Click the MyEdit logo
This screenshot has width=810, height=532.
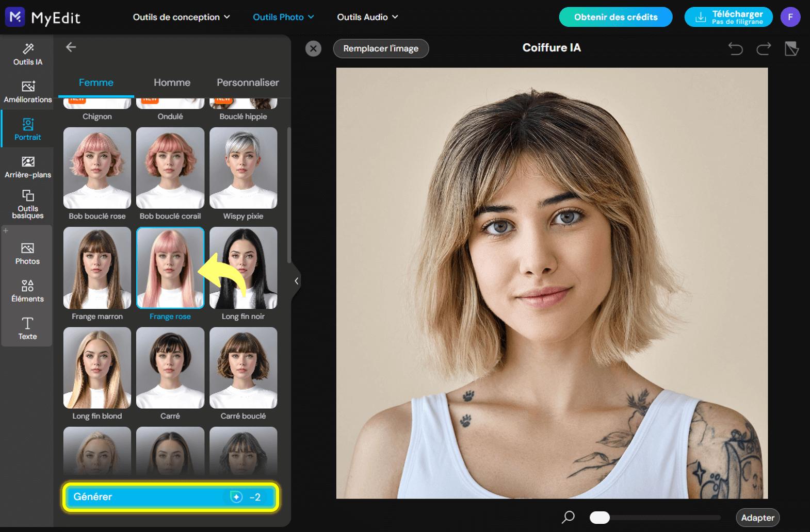pyautogui.click(x=43, y=17)
